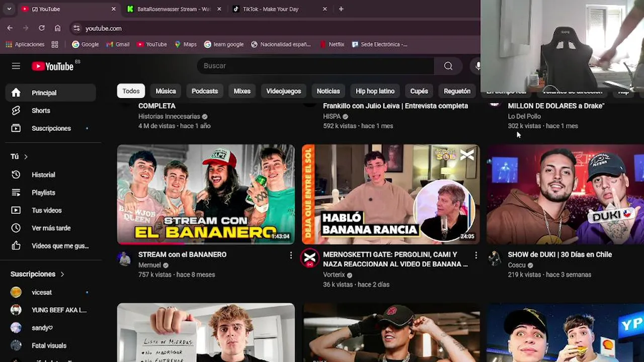Click the browser home icon

(x=58, y=28)
